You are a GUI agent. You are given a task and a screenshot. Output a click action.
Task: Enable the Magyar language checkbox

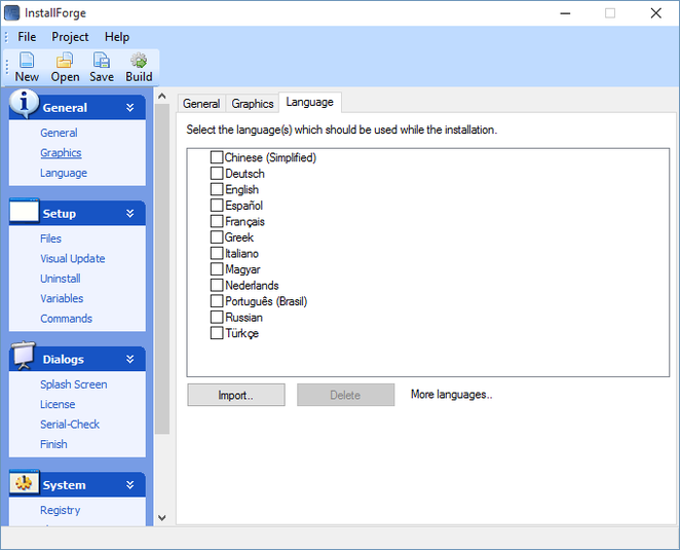[x=217, y=269]
